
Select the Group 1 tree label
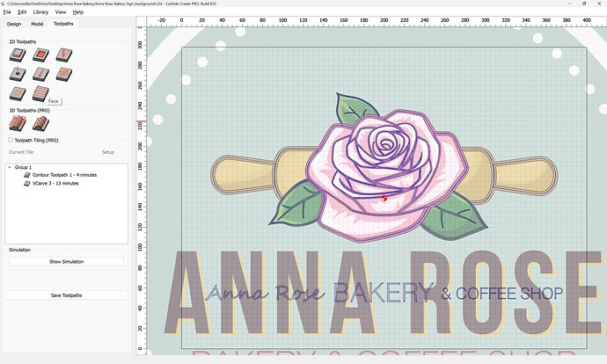pyautogui.click(x=23, y=167)
